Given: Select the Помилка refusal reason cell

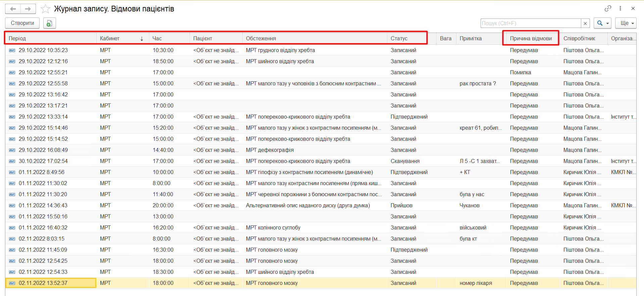Looking at the screenshot, I should [521, 72].
